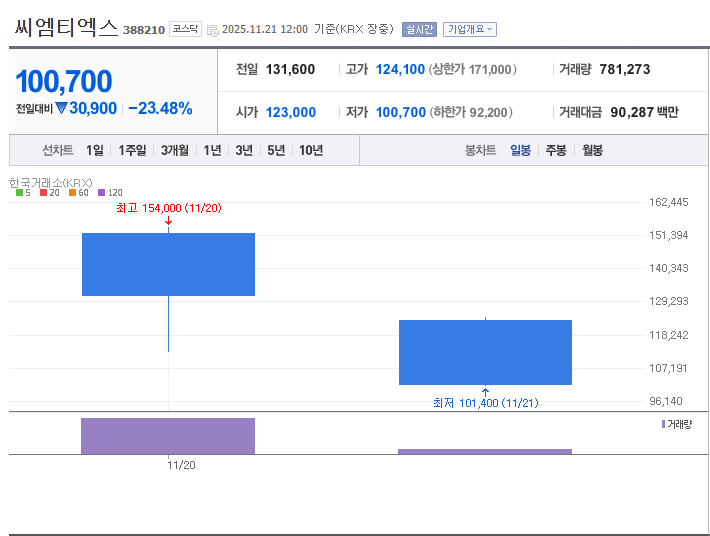Click the 코스닥 market label
Viewport: 710px width, 536px height.
click(x=185, y=29)
